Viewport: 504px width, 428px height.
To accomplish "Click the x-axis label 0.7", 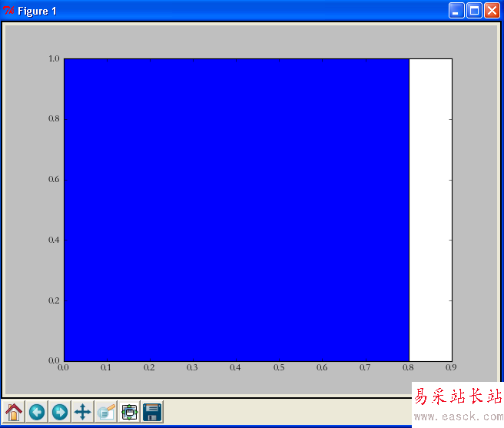I will [x=365, y=367].
